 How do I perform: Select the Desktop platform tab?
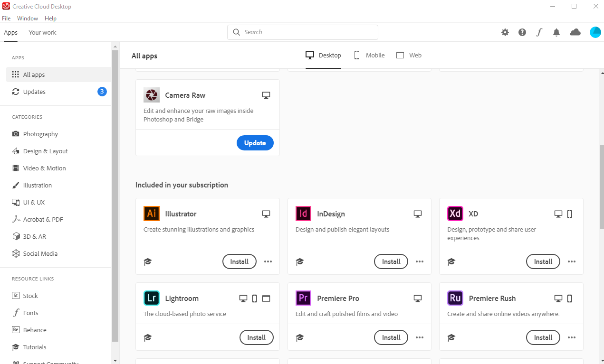pos(323,55)
